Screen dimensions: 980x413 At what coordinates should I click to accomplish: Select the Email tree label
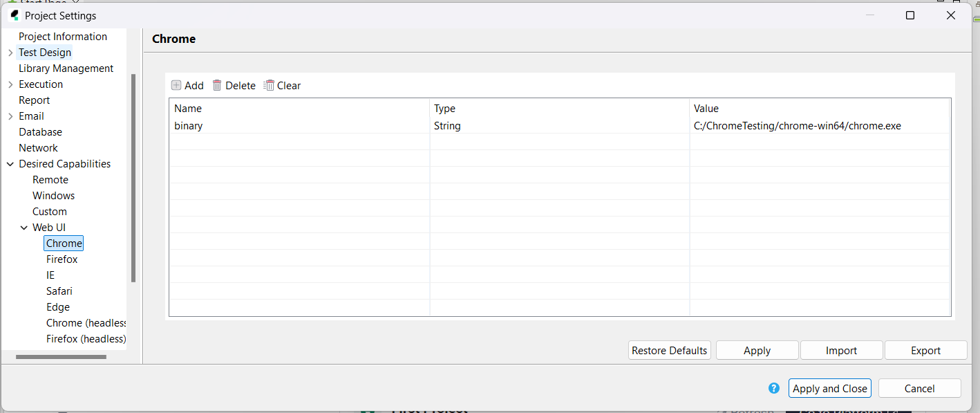pyautogui.click(x=31, y=116)
